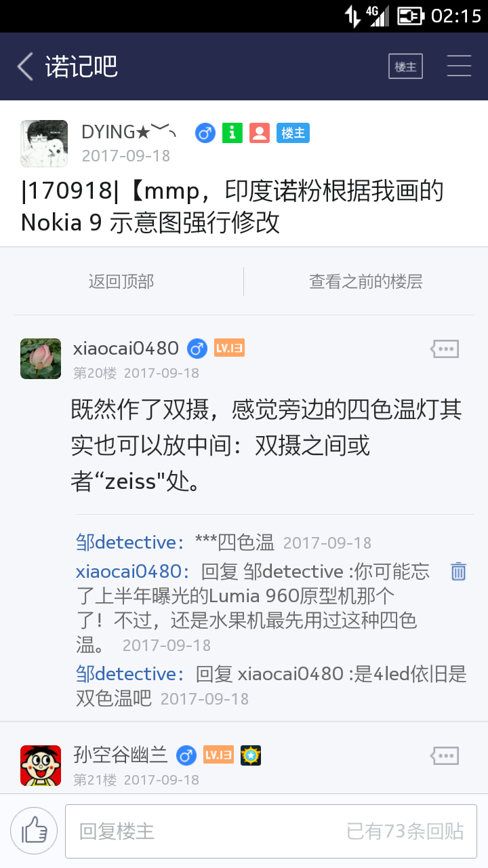Viewport: 488px width, 868px height.
Task: Tap the reply bubble icon on floor 21
Action: point(445,755)
